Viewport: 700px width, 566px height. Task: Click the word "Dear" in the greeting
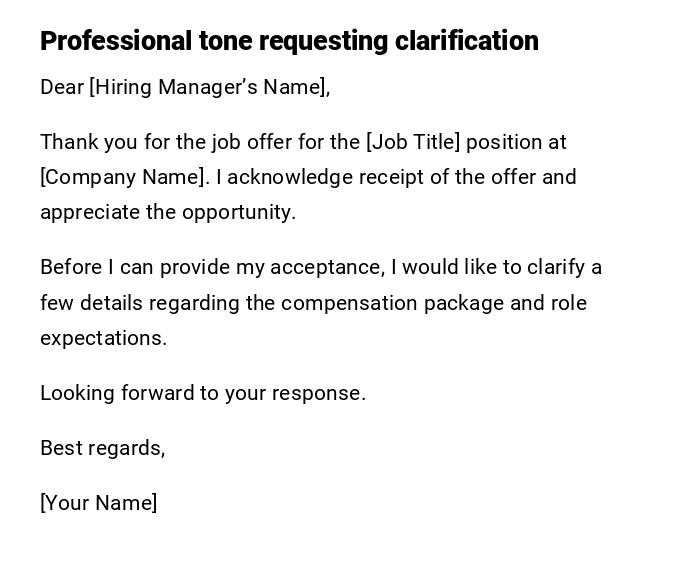point(62,87)
